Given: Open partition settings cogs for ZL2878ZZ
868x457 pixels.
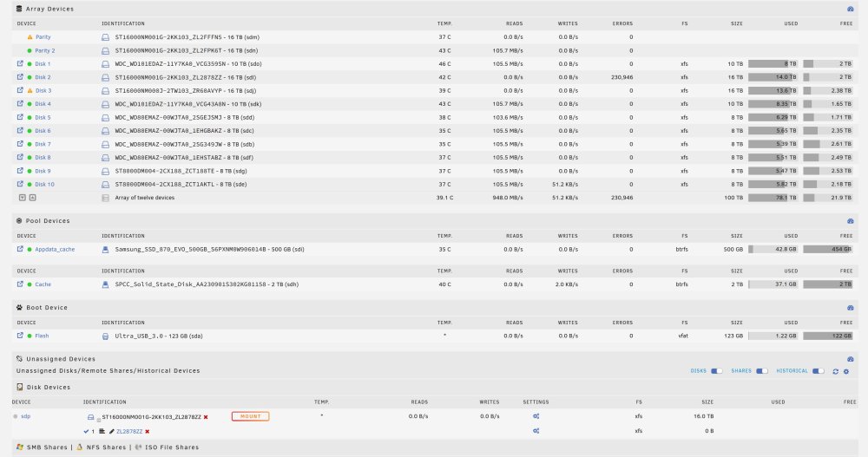Looking at the screenshot, I should tap(536, 430).
